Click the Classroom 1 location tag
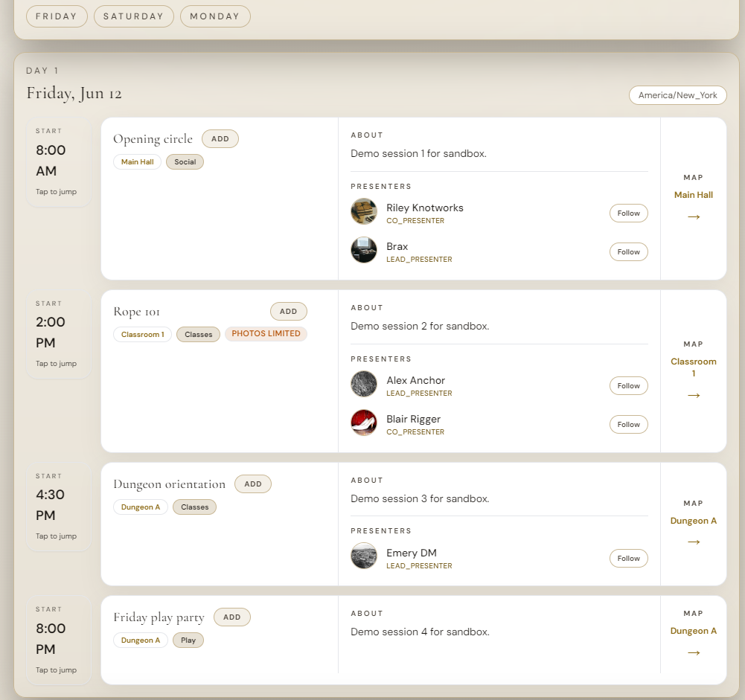 point(143,334)
